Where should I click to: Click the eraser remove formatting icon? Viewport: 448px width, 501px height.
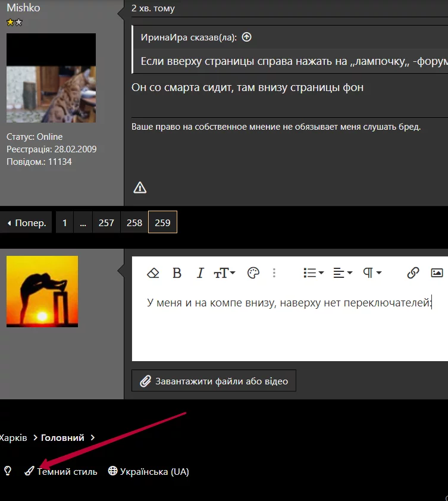(x=153, y=273)
